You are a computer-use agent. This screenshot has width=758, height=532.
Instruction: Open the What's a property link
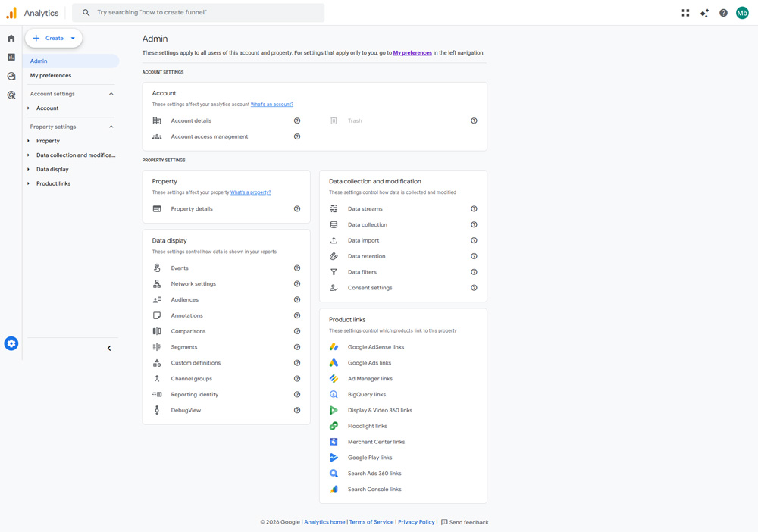coord(250,192)
